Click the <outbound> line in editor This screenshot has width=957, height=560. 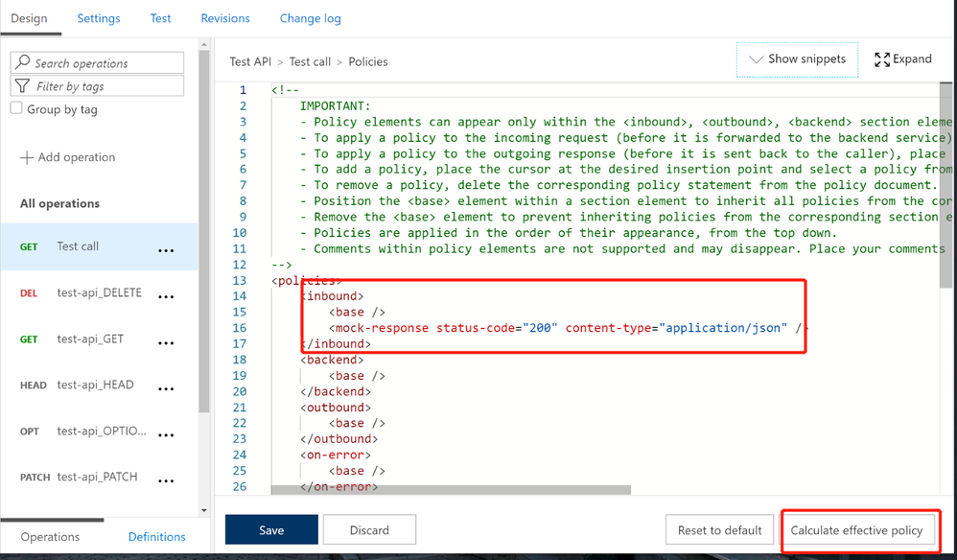pos(336,408)
